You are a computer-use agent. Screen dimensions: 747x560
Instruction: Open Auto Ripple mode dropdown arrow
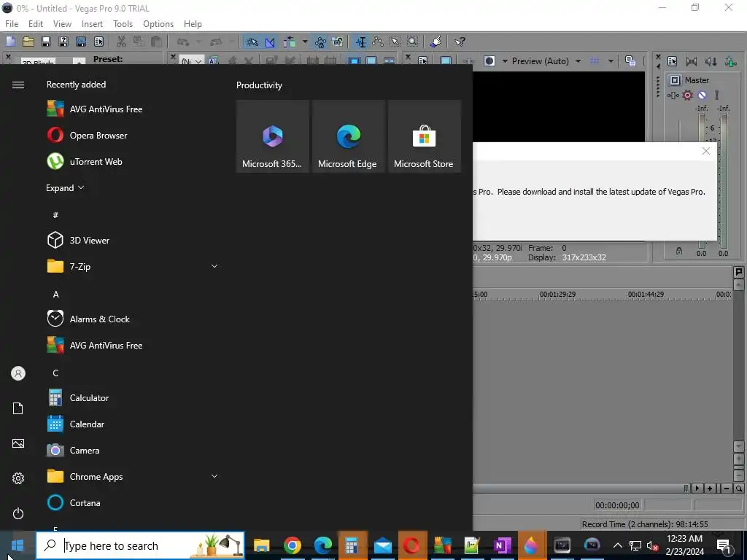pyautogui.click(x=305, y=42)
